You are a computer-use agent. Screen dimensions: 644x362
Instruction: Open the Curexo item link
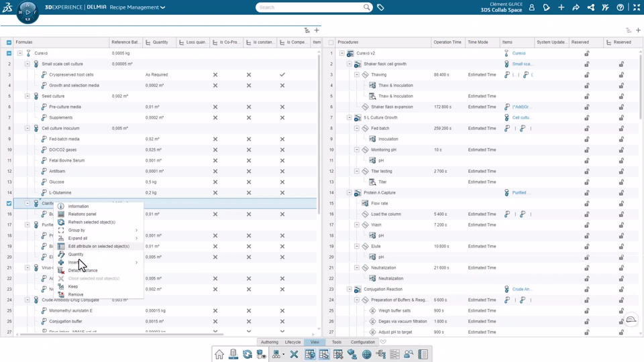click(x=519, y=54)
